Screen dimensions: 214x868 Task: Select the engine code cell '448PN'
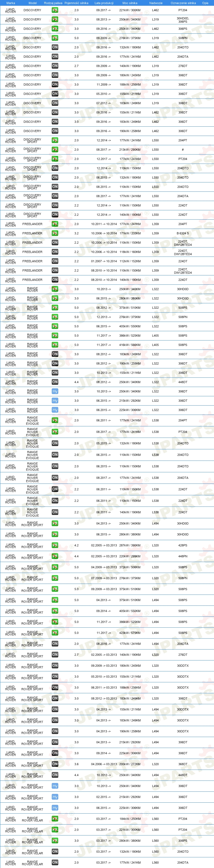[x=183, y=556]
